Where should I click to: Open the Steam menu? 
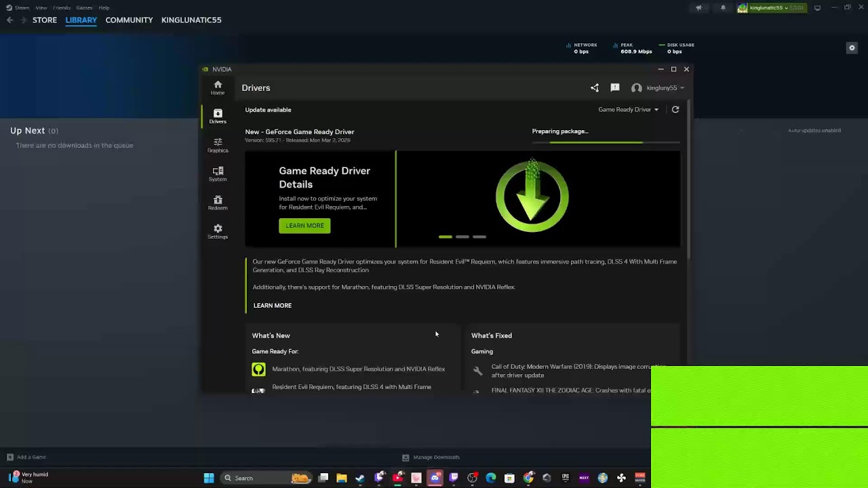point(18,7)
